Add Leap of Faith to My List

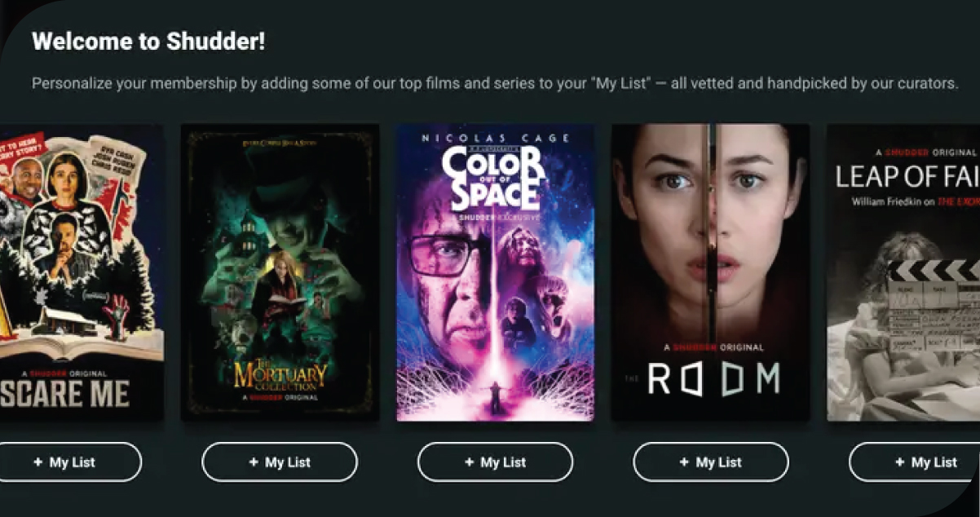pyautogui.click(x=915, y=462)
